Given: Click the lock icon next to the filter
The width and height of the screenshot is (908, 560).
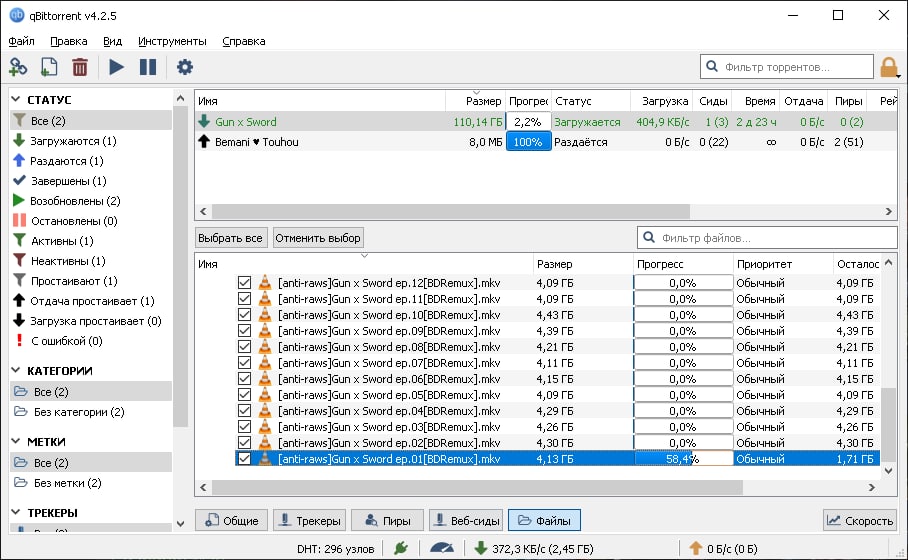Looking at the screenshot, I should pos(889,67).
